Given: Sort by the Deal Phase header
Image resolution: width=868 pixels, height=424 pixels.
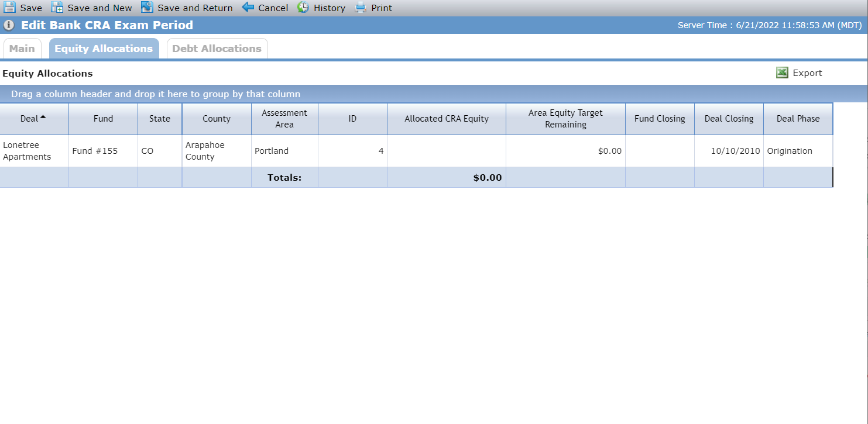Looking at the screenshot, I should pos(798,119).
